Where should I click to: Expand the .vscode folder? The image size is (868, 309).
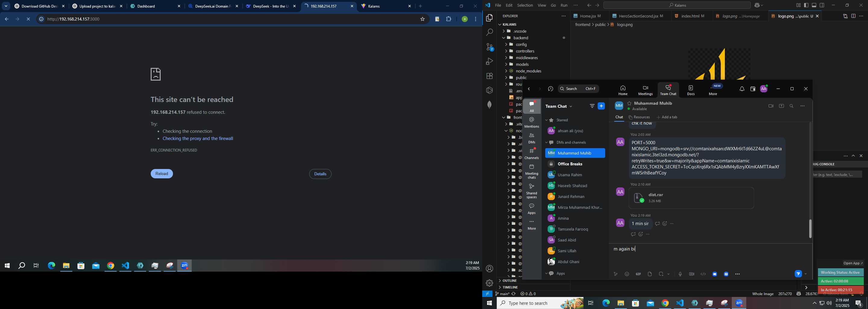click(x=533, y=31)
